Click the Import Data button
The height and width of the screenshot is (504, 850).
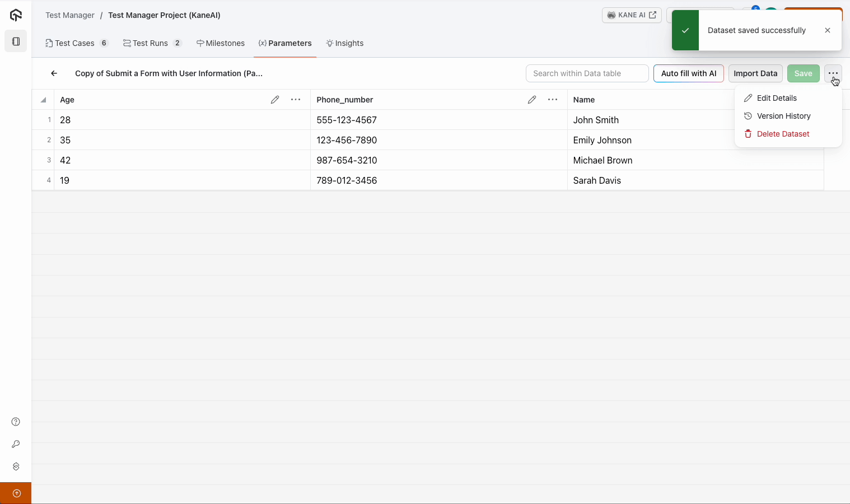click(x=755, y=73)
